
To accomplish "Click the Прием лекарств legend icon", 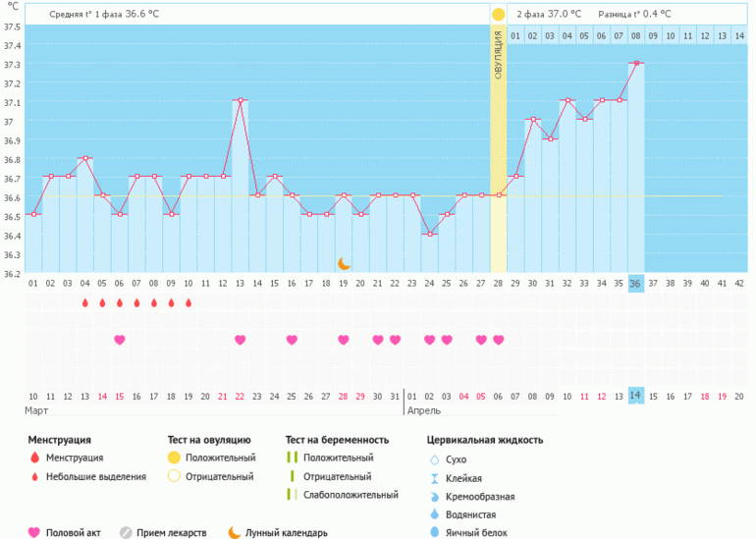I will click(126, 532).
